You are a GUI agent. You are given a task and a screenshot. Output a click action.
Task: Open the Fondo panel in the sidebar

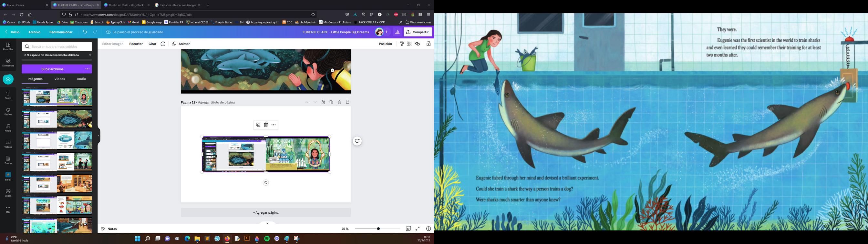8,160
